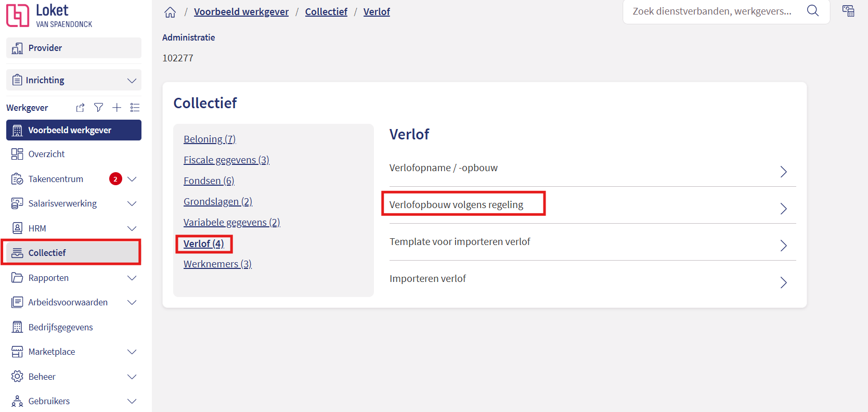868x412 pixels.
Task: Click the list view icon in Werkgever header
Action: (135, 108)
